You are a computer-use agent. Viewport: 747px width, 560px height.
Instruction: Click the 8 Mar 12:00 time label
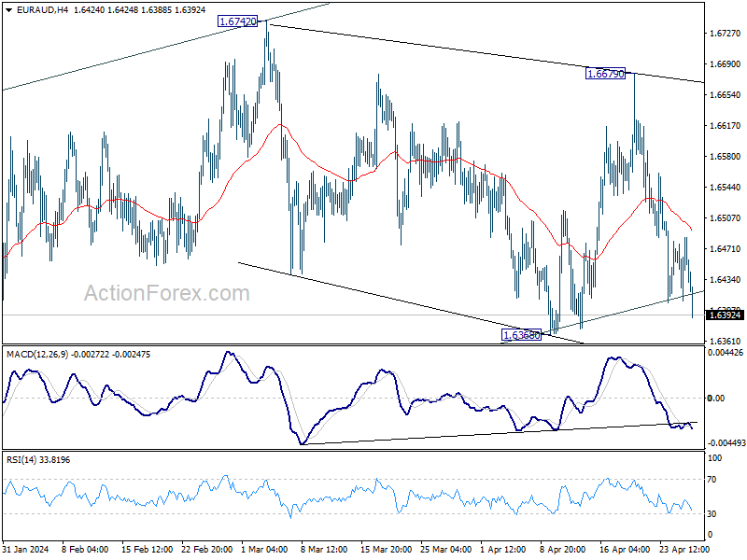pyautogui.click(x=324, y=550)
